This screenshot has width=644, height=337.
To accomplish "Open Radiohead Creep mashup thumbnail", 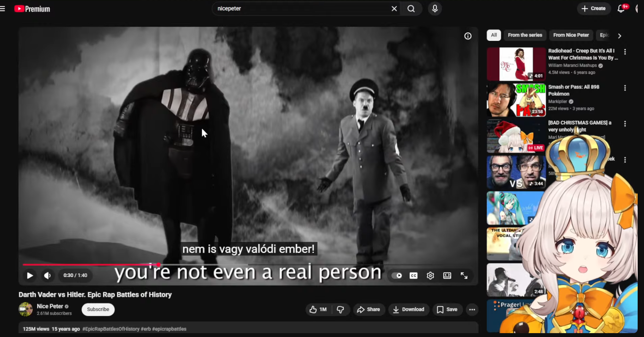I will (x=516, y=64).
